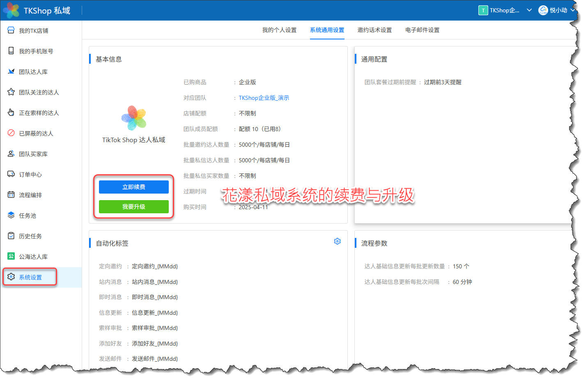This screenshot has height=383, width=588.
Task: Open 任务池 menu item
Action: pos(41,216)
